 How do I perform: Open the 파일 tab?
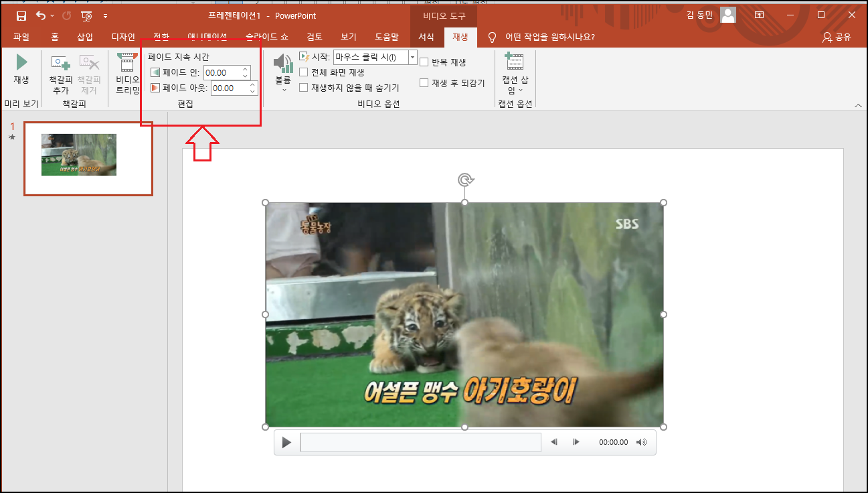coord(21,37)
